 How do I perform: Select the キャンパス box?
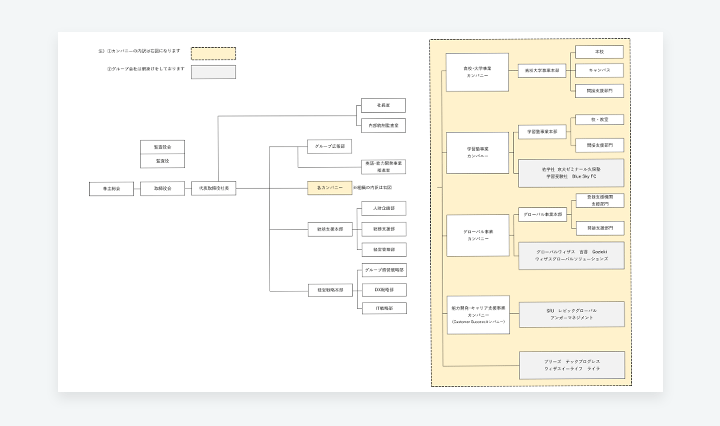599,71
